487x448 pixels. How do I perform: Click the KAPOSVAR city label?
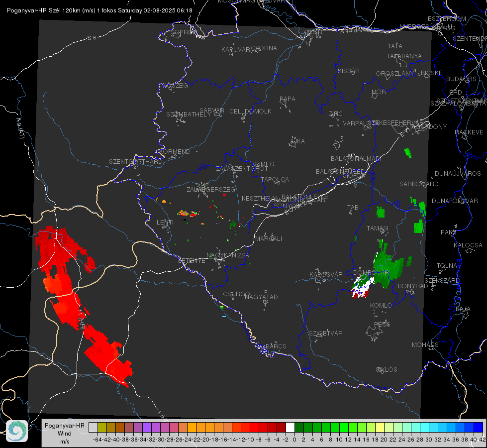pyautogui.click(x=326, y=274)
